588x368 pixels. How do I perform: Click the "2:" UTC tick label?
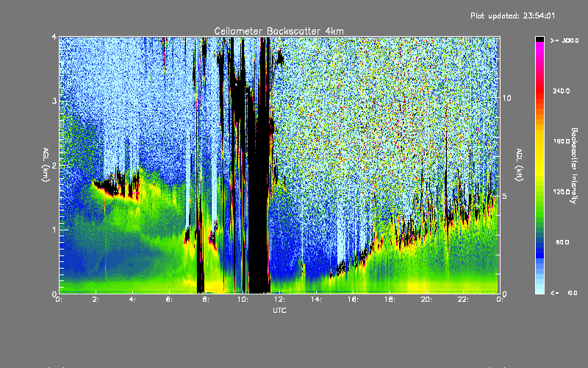click(x=96, y=300)
